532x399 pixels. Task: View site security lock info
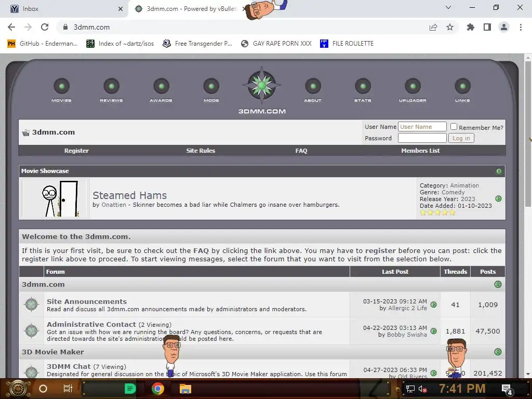coord(65,27)
